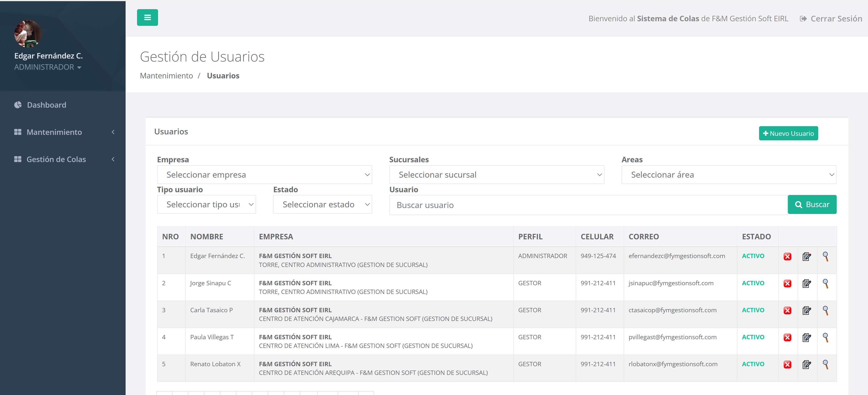
Task: Open the Seleccionar sucursal dropdown
Action: 496,175
